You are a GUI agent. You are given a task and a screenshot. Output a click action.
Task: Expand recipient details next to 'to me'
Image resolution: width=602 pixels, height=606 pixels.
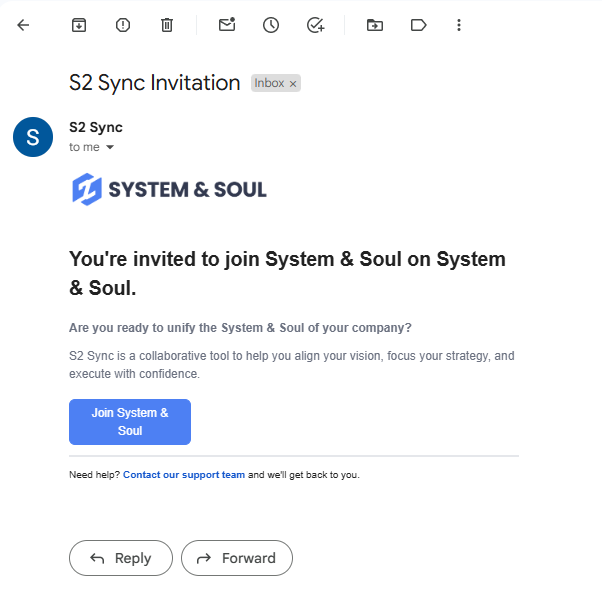[x=110, y=147]
